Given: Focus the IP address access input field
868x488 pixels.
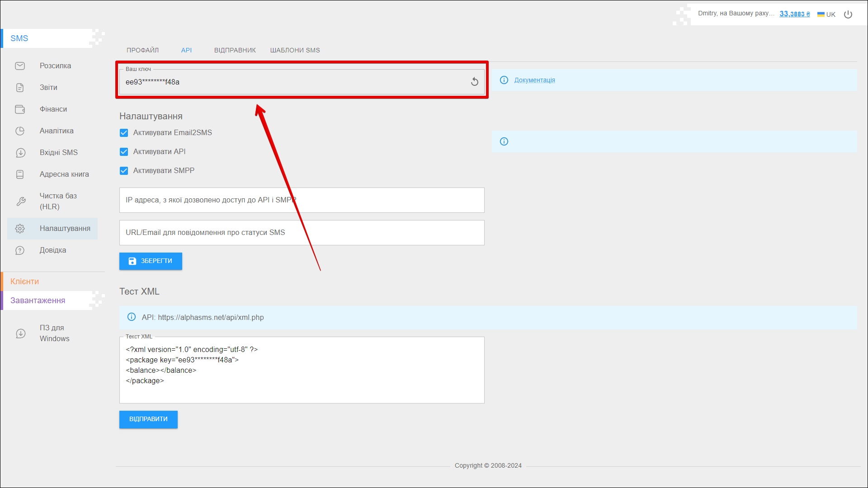Looking at the screenshot, I should 302,200.
